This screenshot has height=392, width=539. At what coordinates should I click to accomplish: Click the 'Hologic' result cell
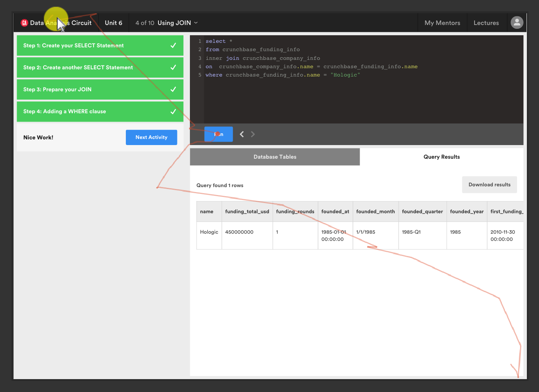coord(209,236)
